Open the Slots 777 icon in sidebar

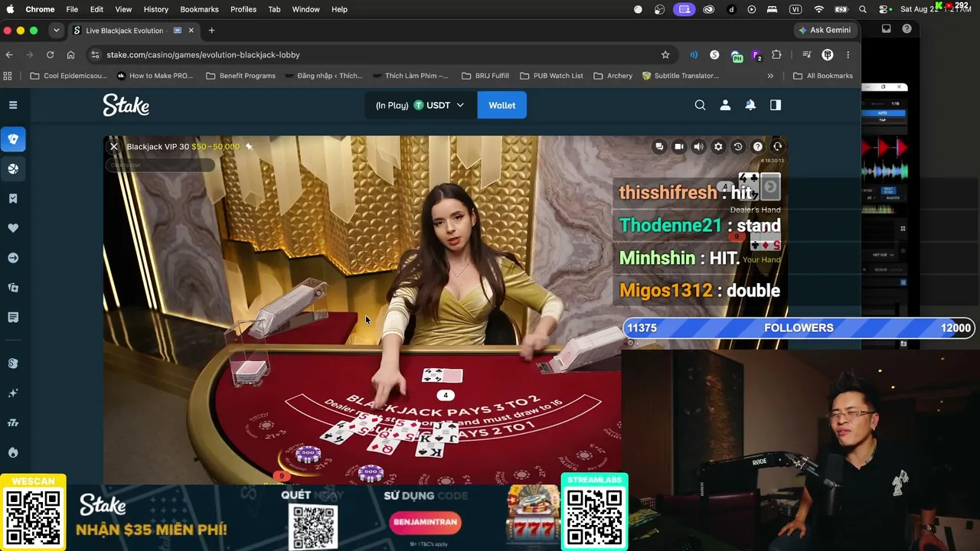tap(13, 422)
